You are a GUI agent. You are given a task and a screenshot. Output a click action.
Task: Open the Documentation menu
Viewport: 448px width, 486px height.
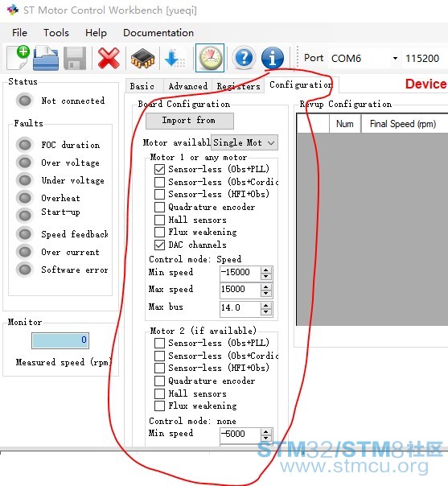[158, 33]
